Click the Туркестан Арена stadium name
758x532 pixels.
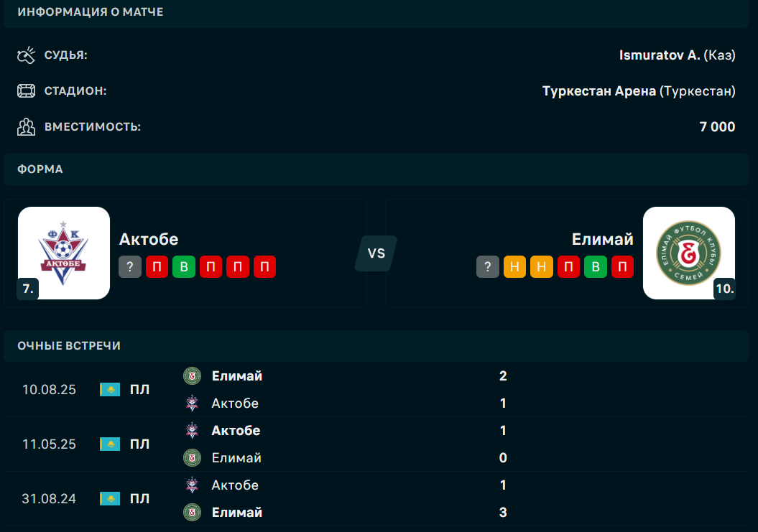(598, 91)
